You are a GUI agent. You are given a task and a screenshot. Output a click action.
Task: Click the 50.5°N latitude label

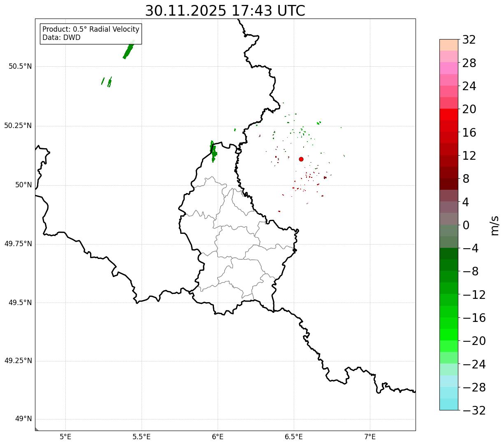point(20,66)
